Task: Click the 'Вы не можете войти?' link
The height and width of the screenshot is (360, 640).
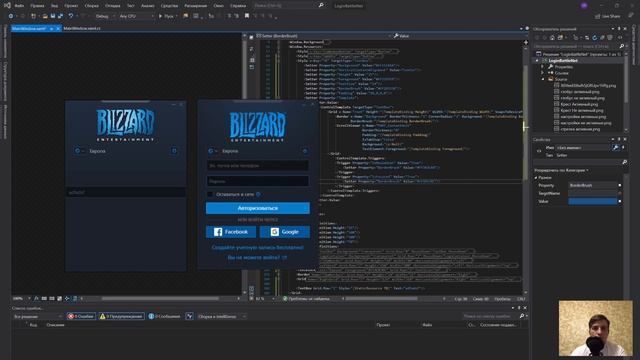Action: (257, 258)
